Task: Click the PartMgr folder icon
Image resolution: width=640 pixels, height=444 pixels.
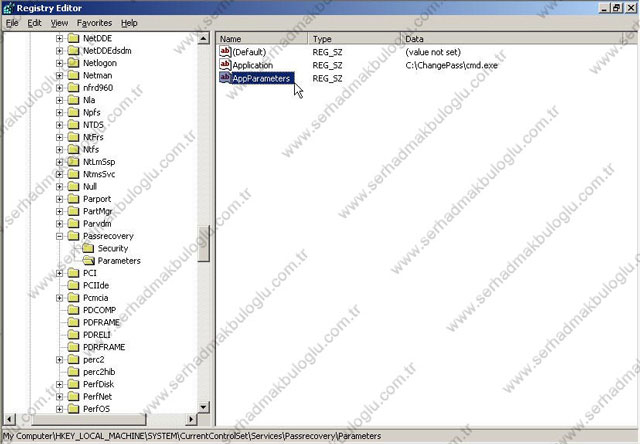Action: [73, 211]
